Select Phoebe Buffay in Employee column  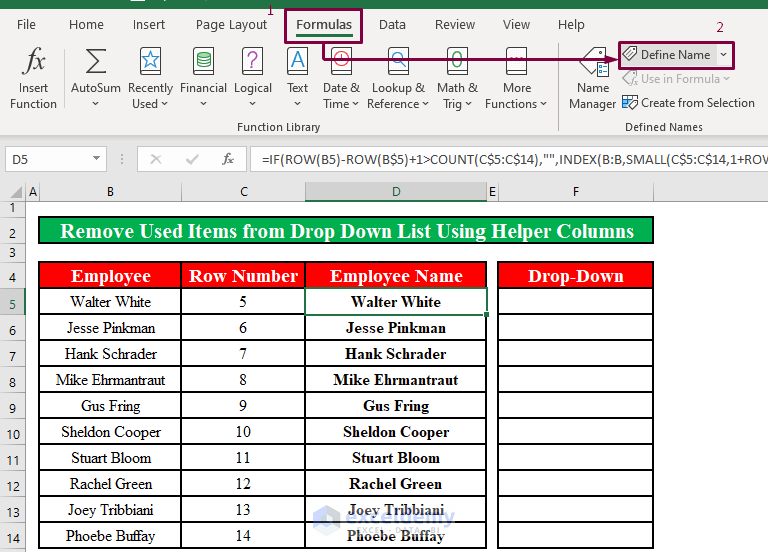110,535
